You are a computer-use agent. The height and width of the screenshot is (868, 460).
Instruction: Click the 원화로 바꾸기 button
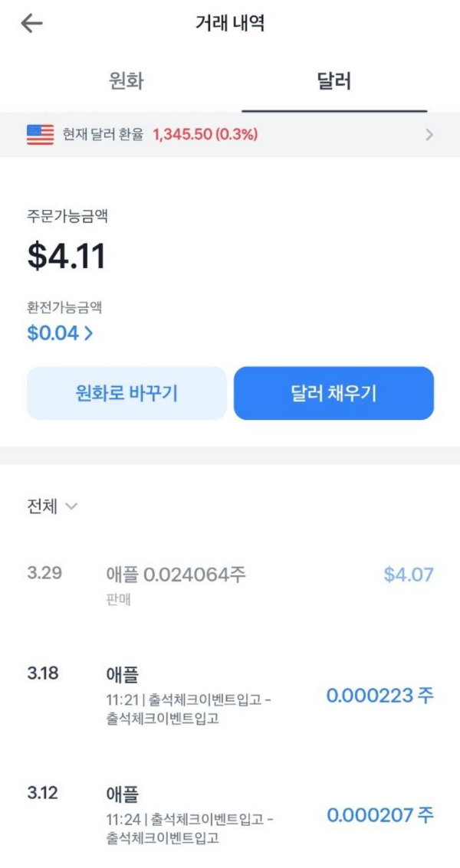pos(125,394)
